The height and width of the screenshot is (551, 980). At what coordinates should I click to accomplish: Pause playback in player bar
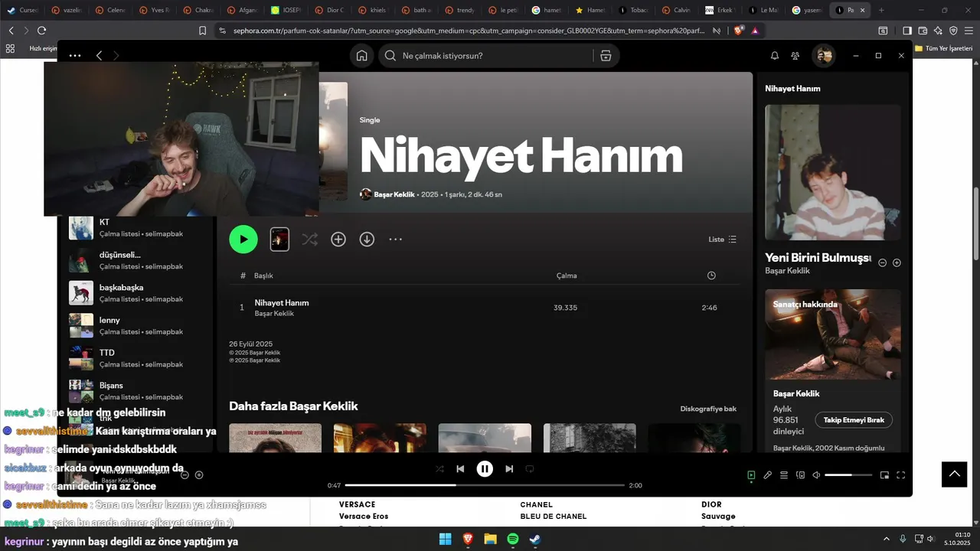click(x=485, y=469)
